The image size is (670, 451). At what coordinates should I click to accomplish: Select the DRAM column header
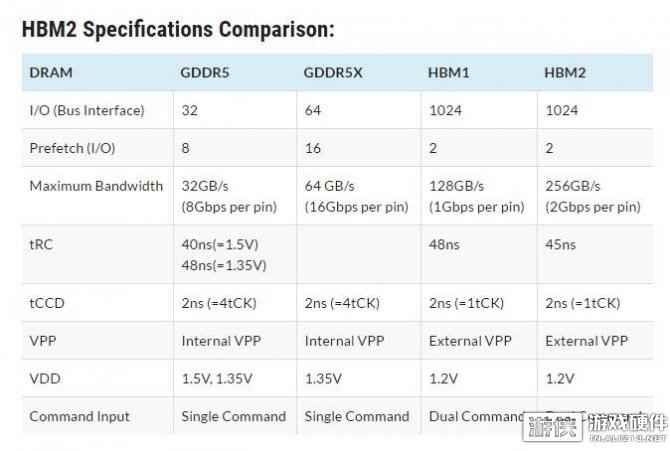pos(51,73)
